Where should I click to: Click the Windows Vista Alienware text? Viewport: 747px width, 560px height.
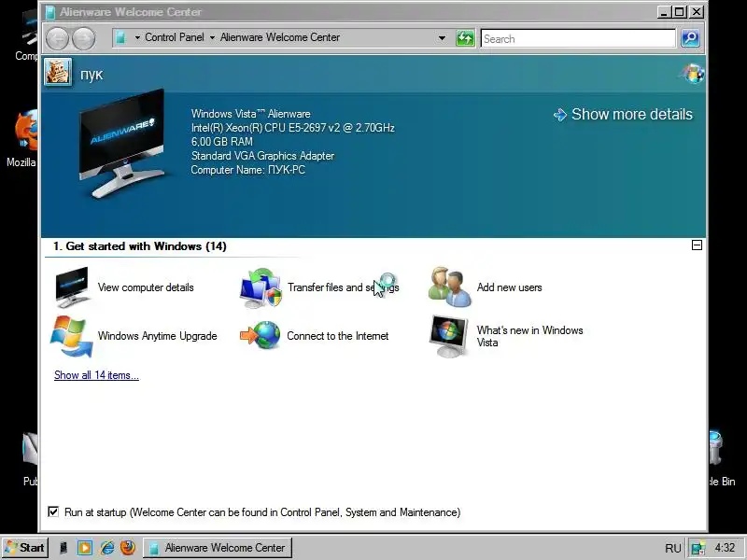pos(250,114)
